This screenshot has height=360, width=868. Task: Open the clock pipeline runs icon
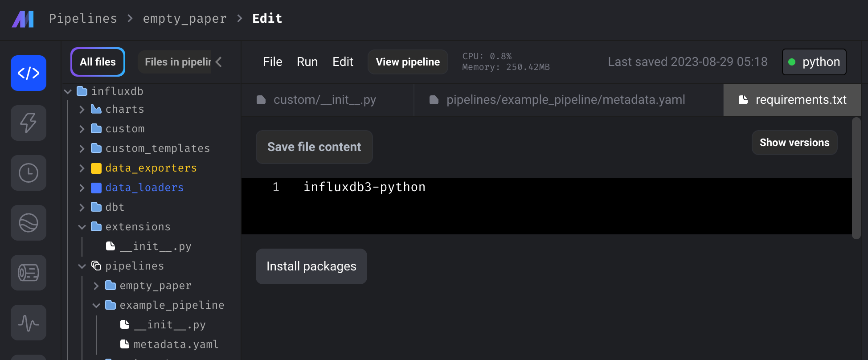[29, 173]
